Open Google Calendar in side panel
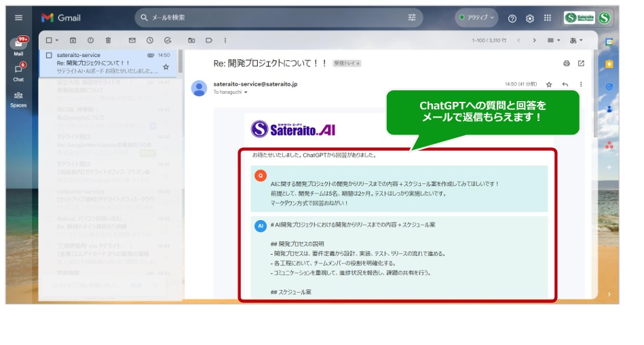 pos(609,41)
